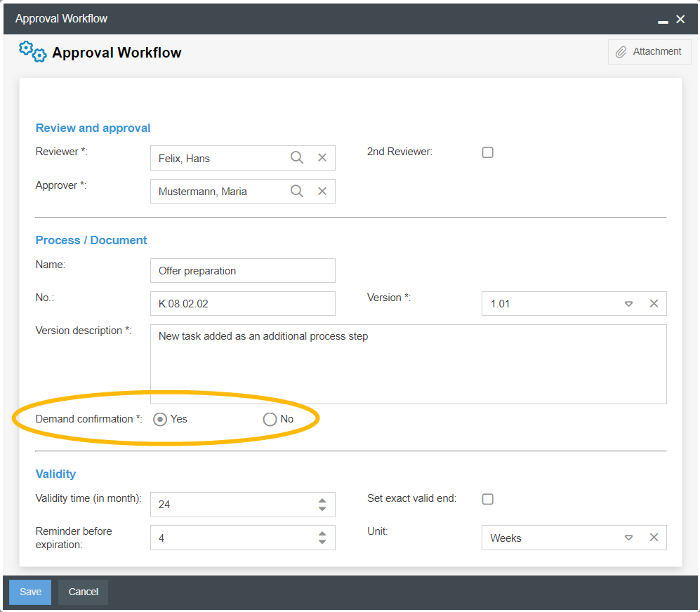Select No for Demand confirmation
The width and height of the screenshot is (700, 612).
point(270,420)
